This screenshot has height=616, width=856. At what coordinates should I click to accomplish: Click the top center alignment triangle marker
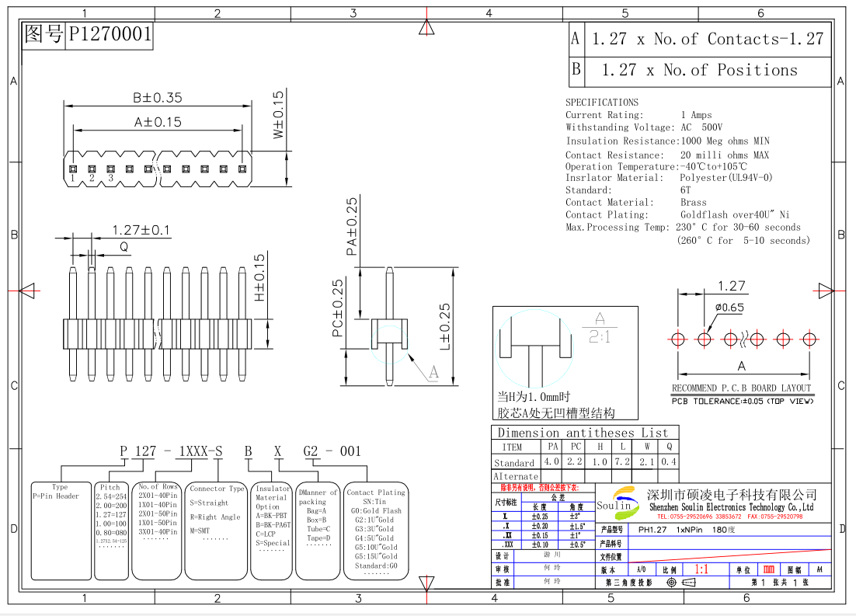(x=426, y=28)
